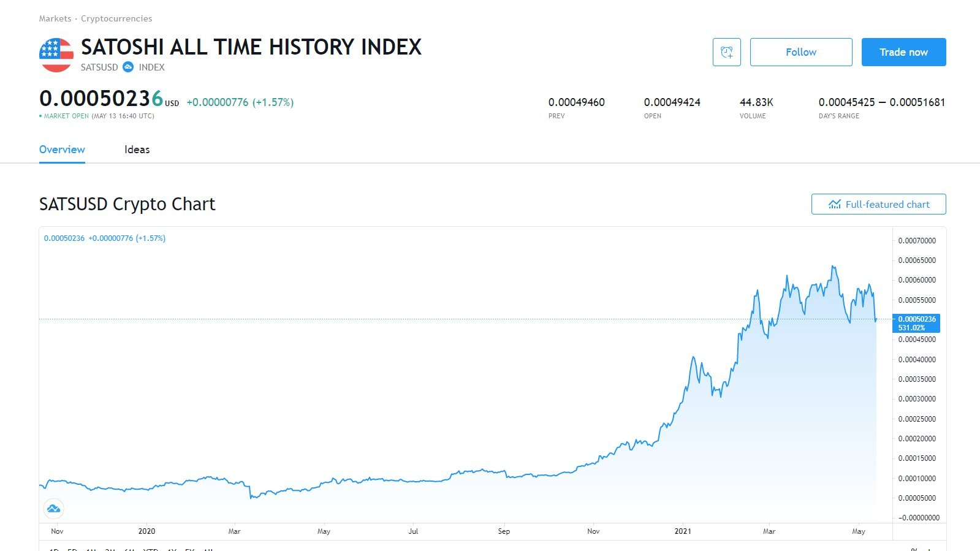Switch to the Overview tab
Screen dimensions: 980x551
point(62,150)
